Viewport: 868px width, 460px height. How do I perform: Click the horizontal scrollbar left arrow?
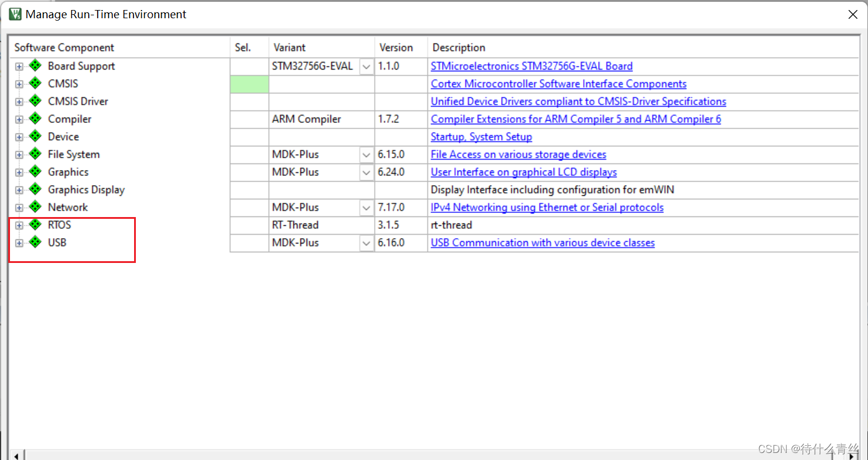click(16, 455)
